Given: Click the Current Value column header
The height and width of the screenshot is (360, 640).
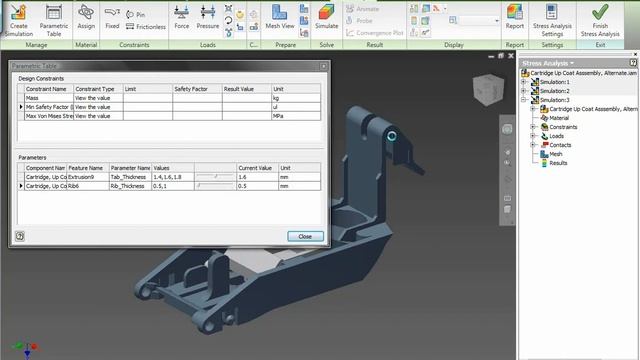Looking at the screenshot, I should [x=257, y=168].
